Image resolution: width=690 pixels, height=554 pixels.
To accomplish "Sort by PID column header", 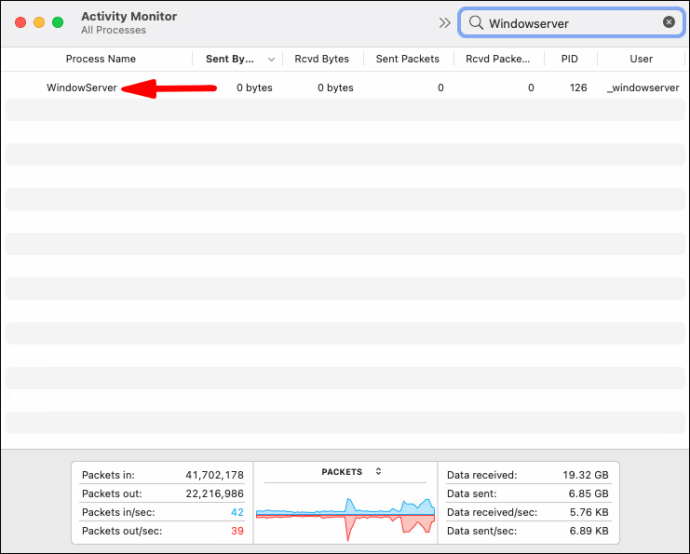I will coord(569,59).
